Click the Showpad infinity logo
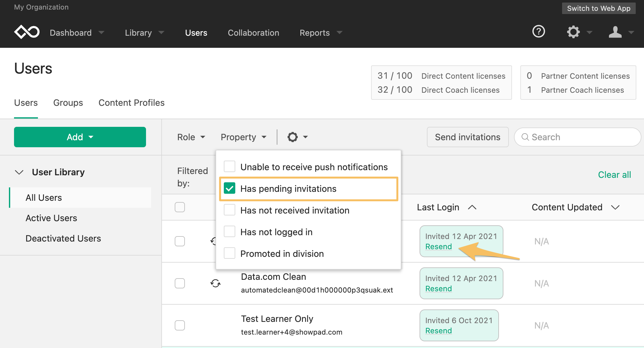Screen dimensions: 644x348 point(27,32)
